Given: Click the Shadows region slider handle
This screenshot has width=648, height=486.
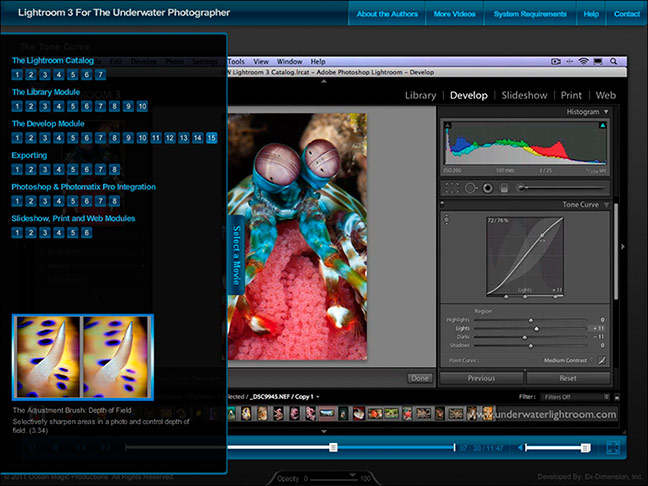Looking at the screenshot, I should pos(531,345).
